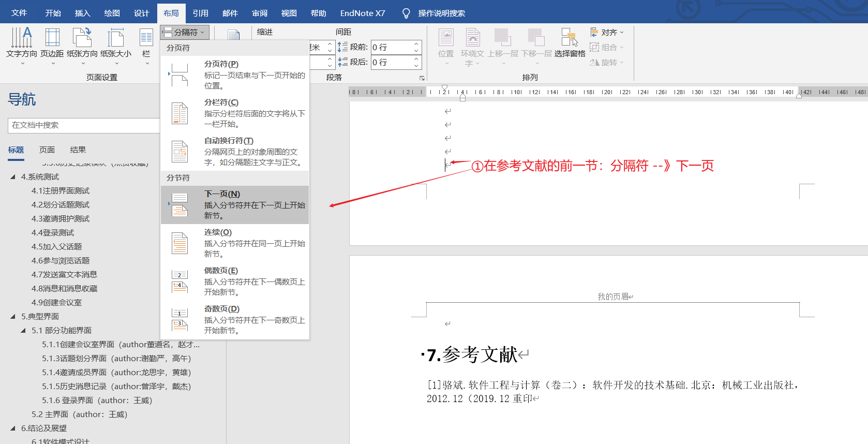This screenshot has height=444, width=868.
Task: Click the 段后 spacing input field
Action: pyautogui.click(x=392, y=62)
